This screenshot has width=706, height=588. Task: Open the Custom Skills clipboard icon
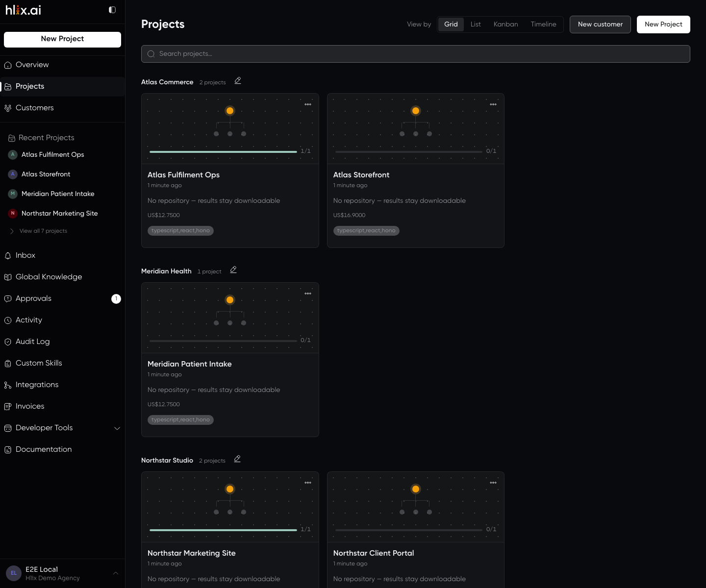click(x=8, y=364)
